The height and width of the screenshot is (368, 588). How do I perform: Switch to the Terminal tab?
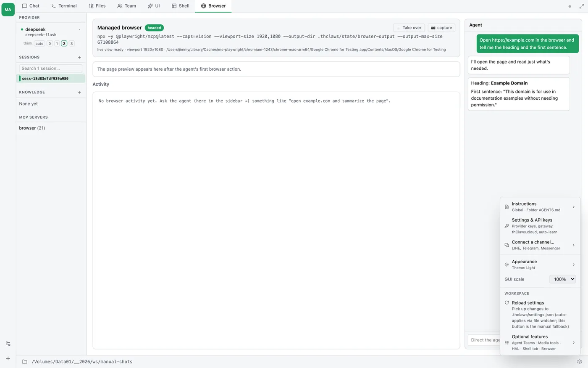(64, 6)
